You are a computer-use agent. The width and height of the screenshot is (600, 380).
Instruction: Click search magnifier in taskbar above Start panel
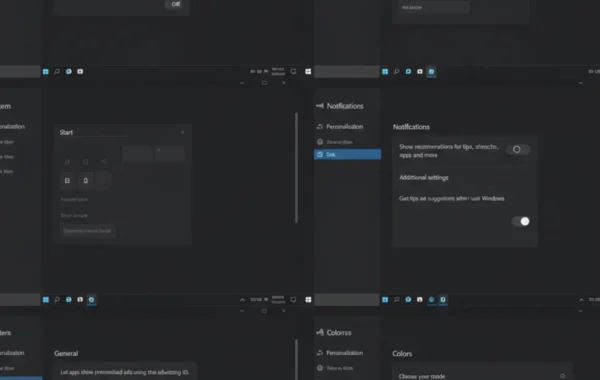pyautogui.click(x=57, y=72)
